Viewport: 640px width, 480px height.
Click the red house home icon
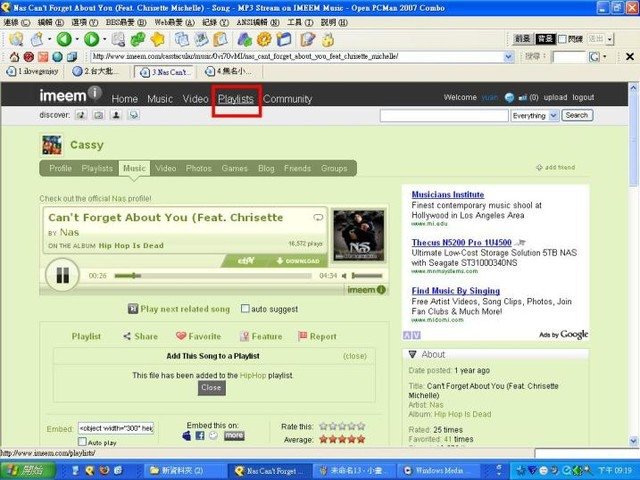tap(14, 57)
